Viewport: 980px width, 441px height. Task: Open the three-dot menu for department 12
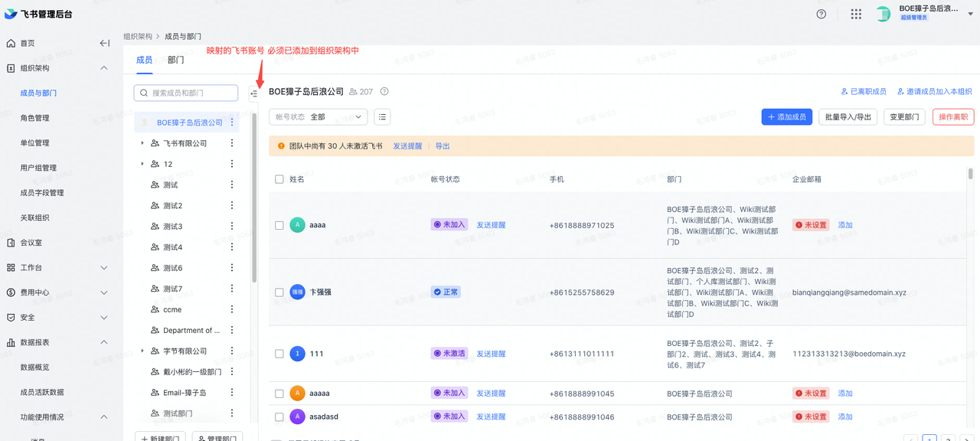pyautogui.click(x=232, y=164)
